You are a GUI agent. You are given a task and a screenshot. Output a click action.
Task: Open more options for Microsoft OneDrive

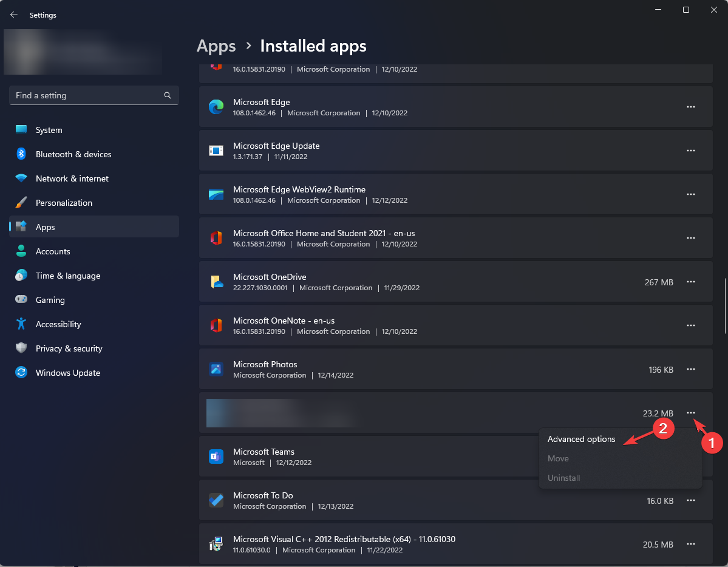(691, 282)
